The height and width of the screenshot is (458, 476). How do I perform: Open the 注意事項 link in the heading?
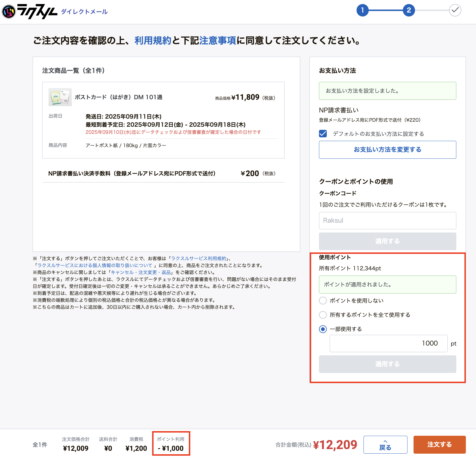(217, 40)
